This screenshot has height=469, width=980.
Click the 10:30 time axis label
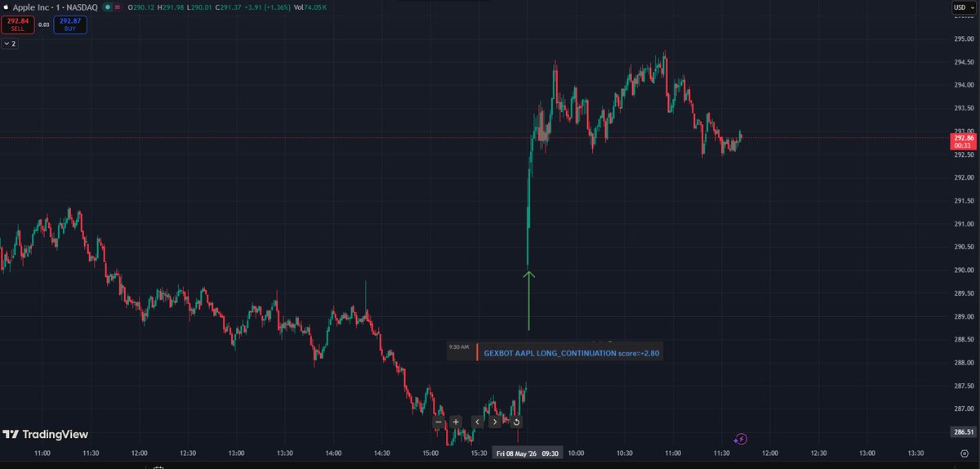[624, 453]
